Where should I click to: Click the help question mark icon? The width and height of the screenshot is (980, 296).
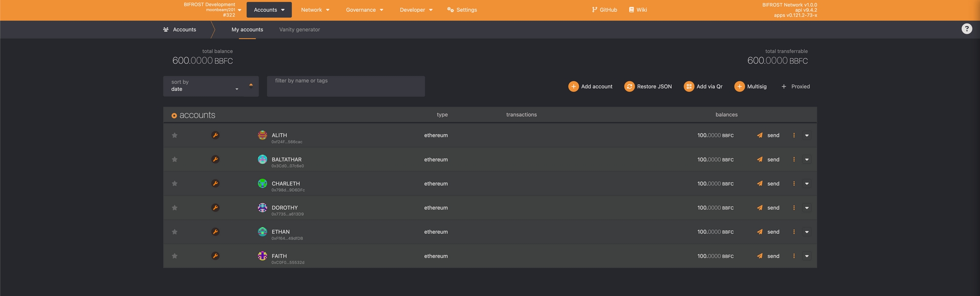966,29
